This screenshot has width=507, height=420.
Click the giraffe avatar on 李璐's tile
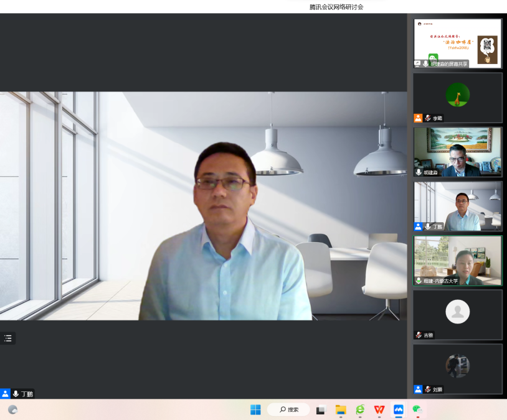pos(457,95)
